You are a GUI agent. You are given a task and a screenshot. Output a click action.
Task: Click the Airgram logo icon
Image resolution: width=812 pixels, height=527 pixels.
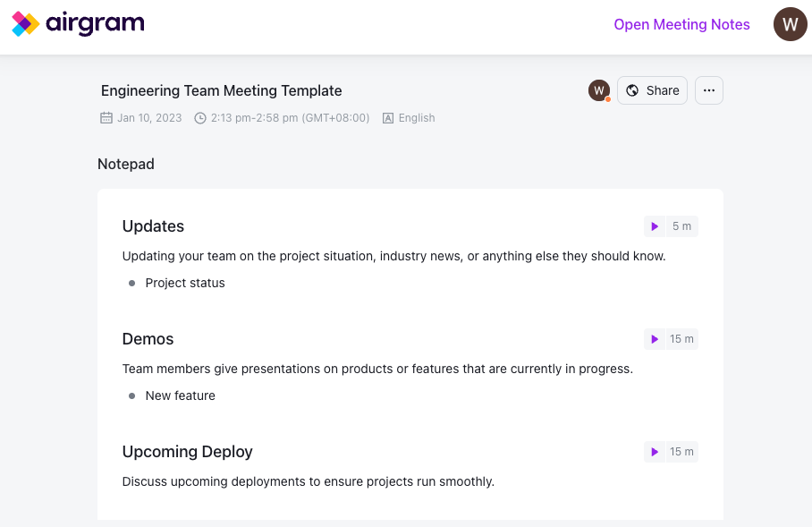(25, 24)
